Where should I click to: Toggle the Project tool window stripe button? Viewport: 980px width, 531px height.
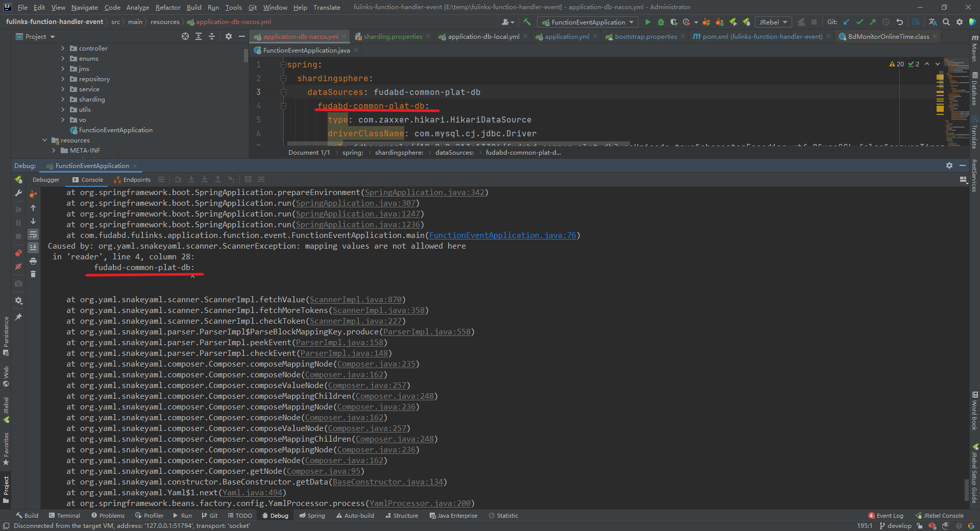point(6,489)
